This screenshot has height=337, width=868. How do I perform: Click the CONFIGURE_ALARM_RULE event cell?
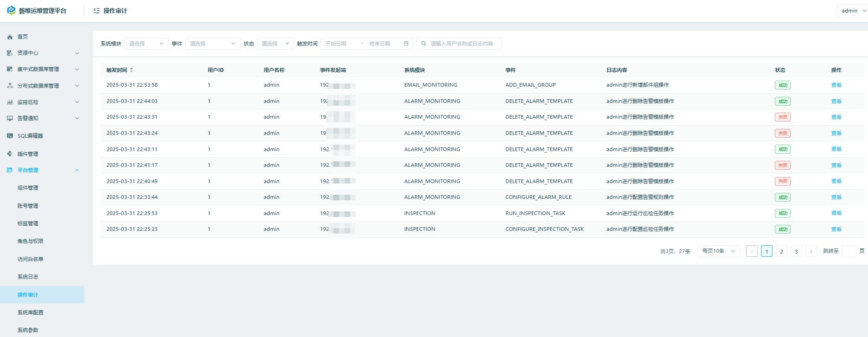539,197
